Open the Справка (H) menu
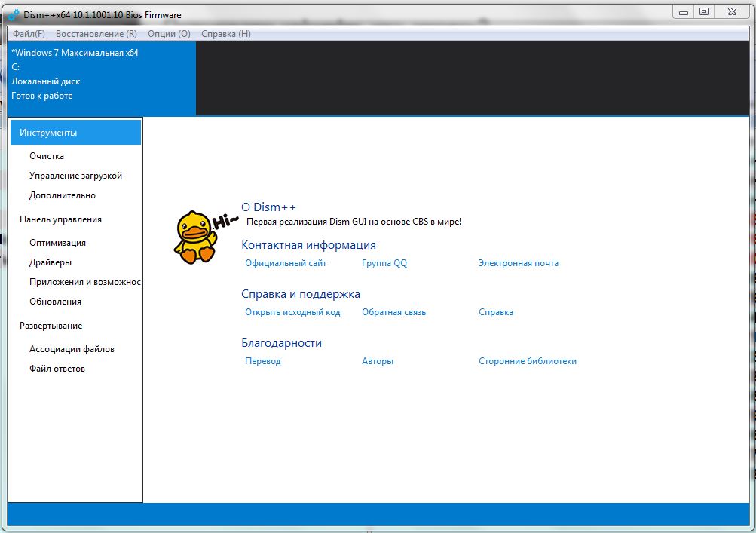The width and height of the screenshot is (756, 533). pyautogui.click(x=225, y=34)
